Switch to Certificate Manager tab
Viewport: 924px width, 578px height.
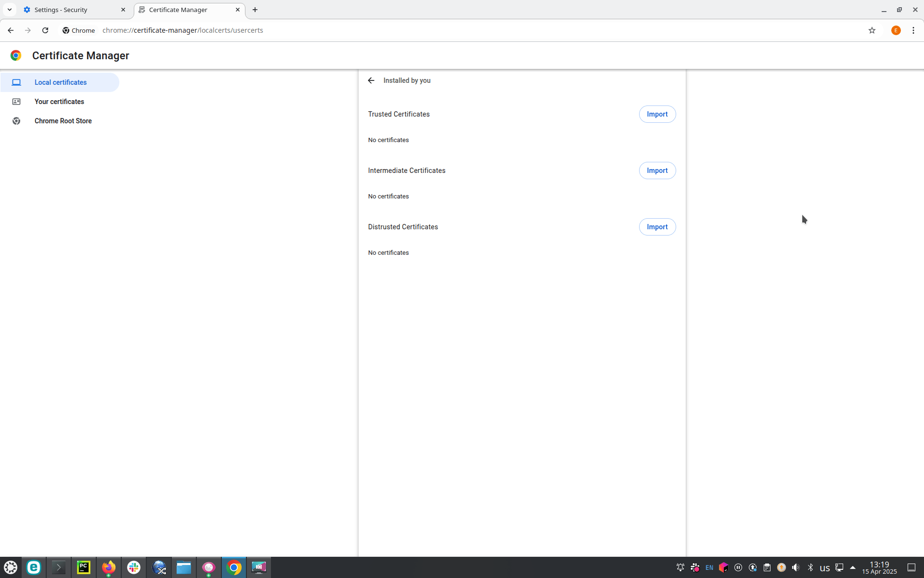tap(190, 10)
